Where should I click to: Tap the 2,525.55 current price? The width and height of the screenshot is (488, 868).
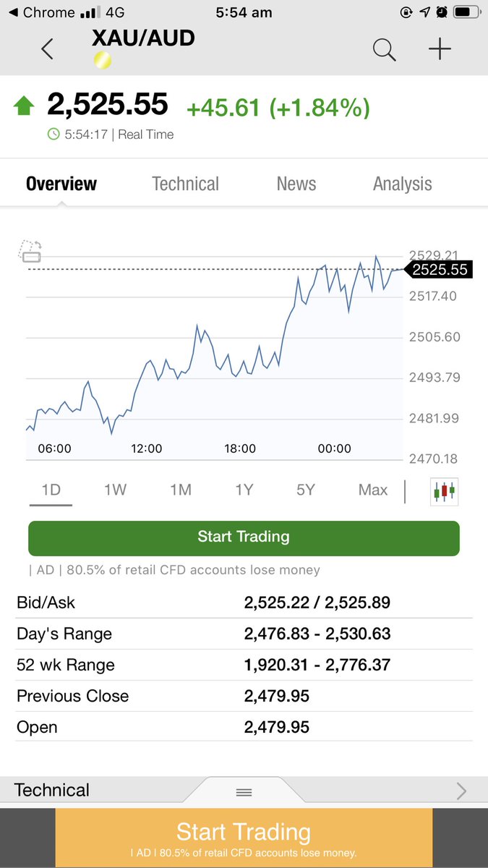[108, 105]
